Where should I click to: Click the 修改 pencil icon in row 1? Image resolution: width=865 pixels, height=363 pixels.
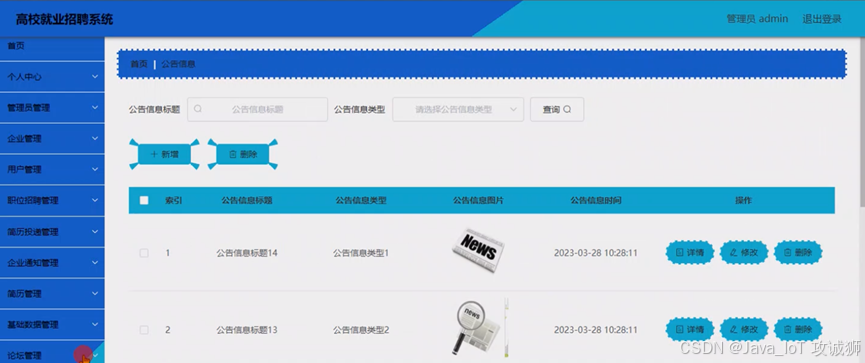733,253
